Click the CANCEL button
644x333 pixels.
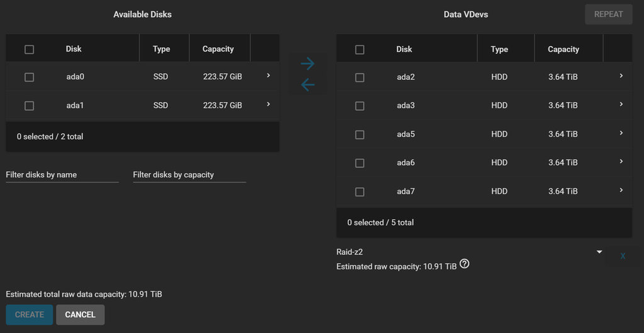click(x=80, y=315)
